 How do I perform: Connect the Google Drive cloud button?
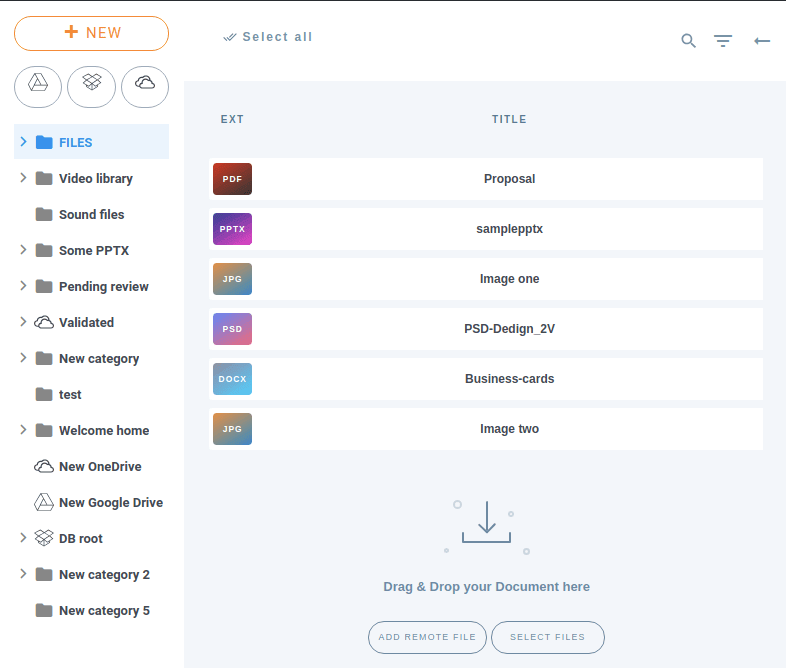[38, 87]
